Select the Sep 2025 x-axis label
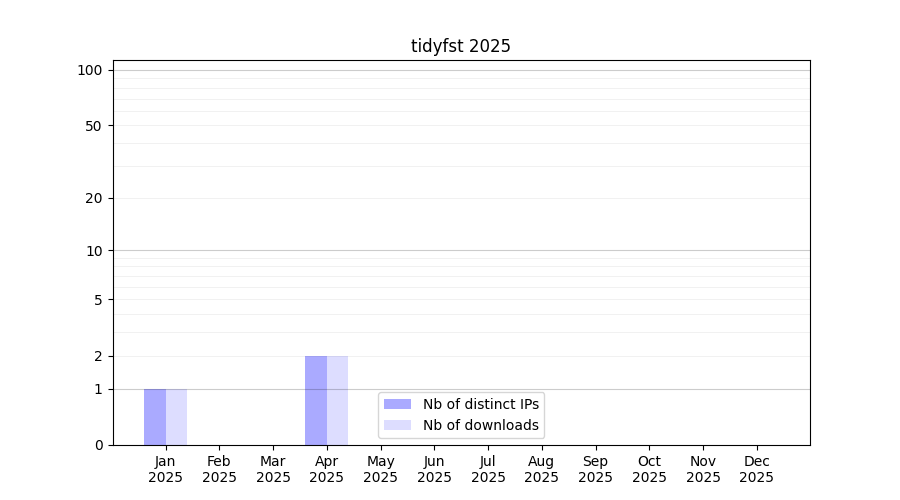This screenshot has height=500, width=900. 595,469
